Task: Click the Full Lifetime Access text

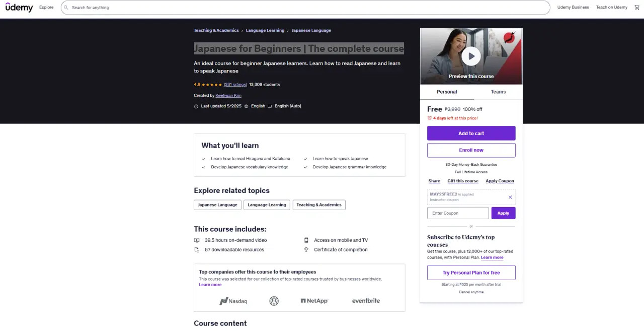Action: tap(471, 172)
